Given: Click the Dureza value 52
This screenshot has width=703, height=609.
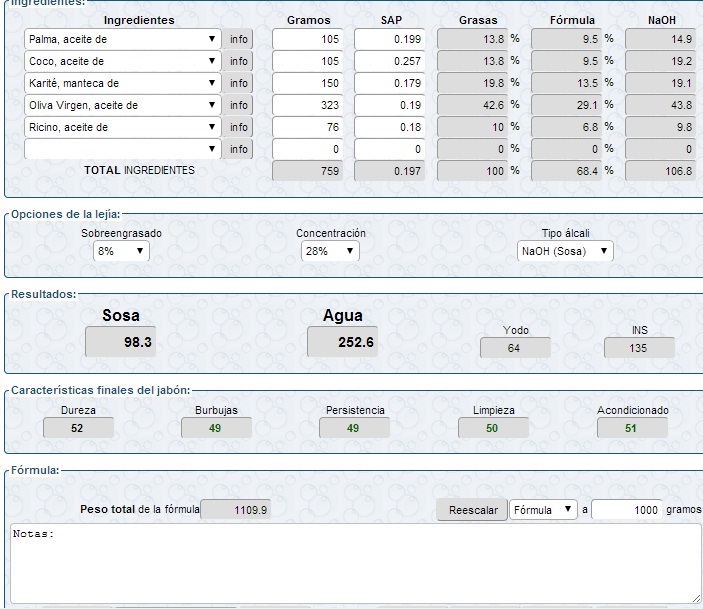Looking at the screenshot, I should pos(78,428).
